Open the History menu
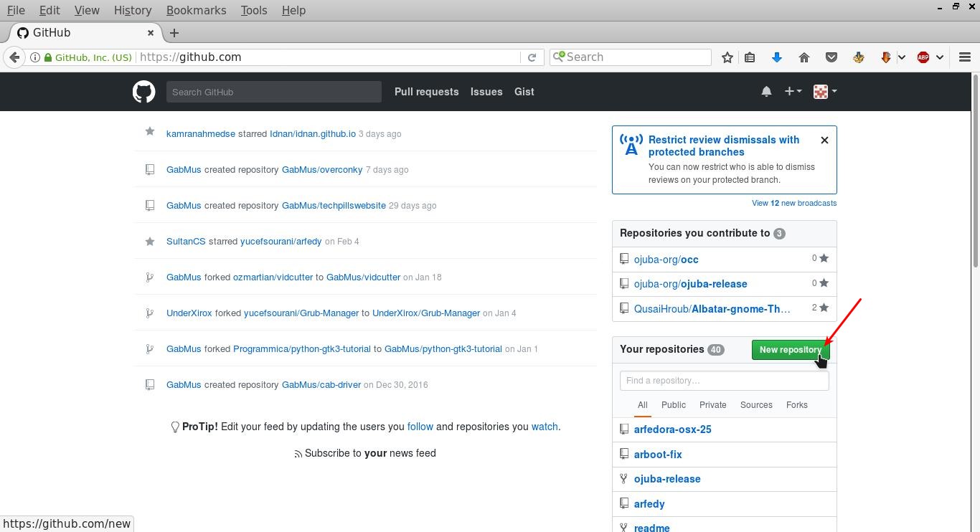 [133, 10]
